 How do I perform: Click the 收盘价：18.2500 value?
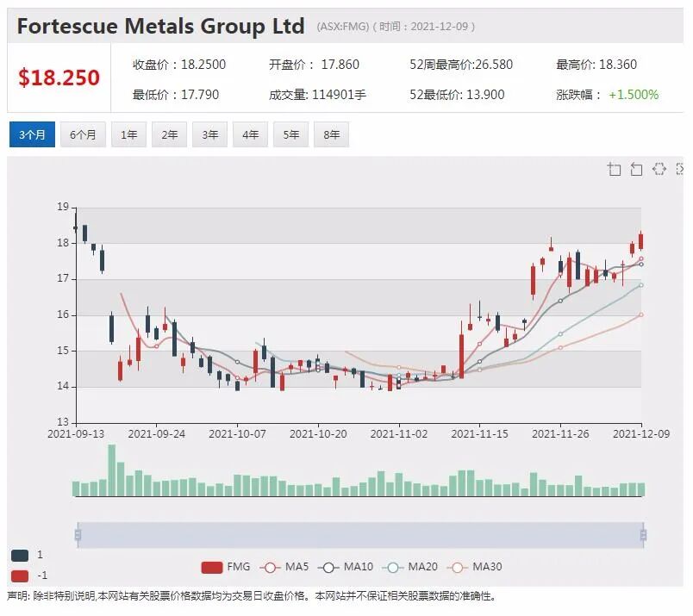tap(179, 65)
